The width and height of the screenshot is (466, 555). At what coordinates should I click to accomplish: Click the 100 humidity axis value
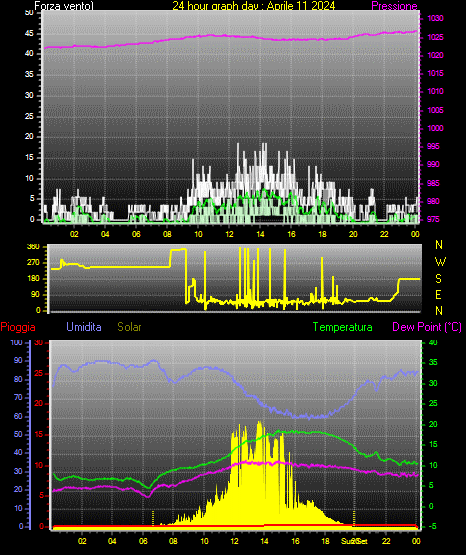pyautogui.click(x=16, y=342)
